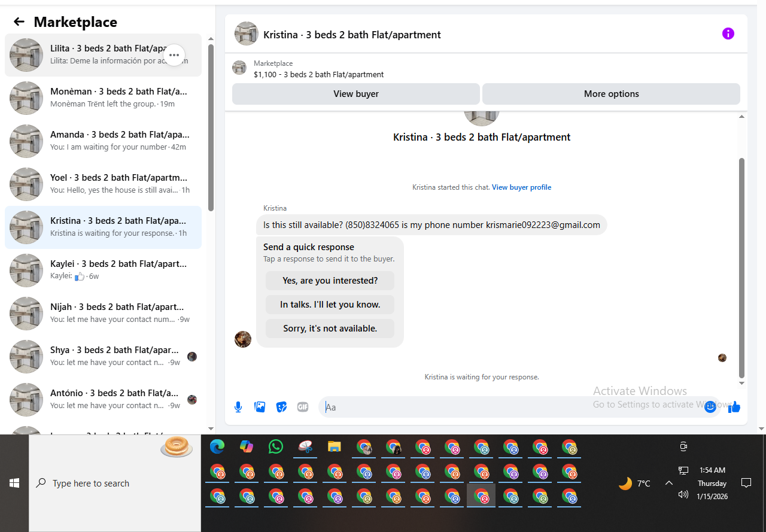Screen dimensions: 766x532
Task: Click the read-receipt avatar on Shya's conversation
Action: coord(192,357)
